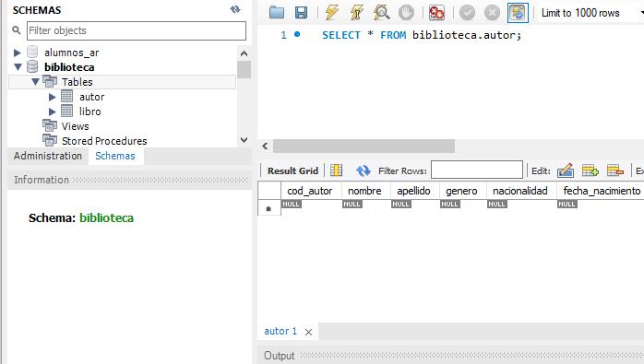The height and width of the screenshot is (364, 644).
Task: Switch to the Schemas tab
Action: click(x=115, y=156)
